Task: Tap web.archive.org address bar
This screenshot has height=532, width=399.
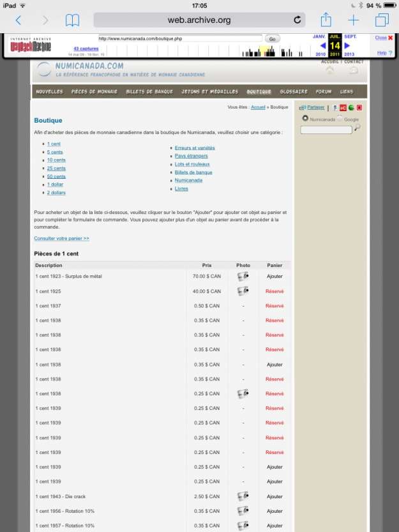Action: 199,20
